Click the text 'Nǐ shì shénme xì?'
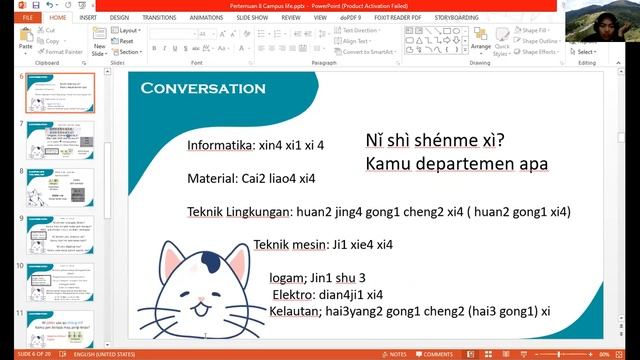This screenshot has width=640, height=360. click(x=435, y=140)
